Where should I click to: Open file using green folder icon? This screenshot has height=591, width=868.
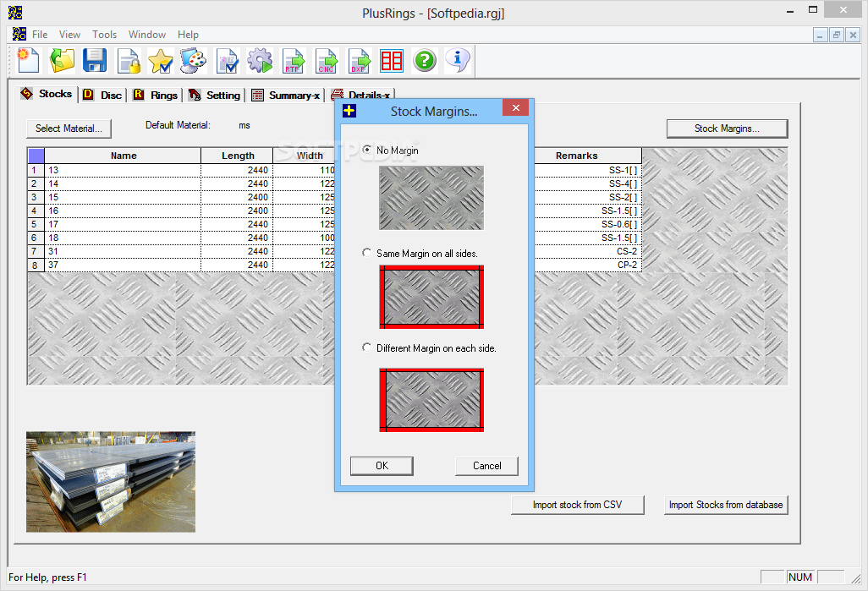[62, 60]
